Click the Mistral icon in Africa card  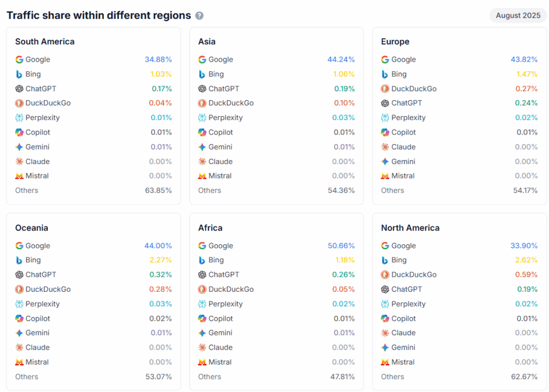point(202,362)
